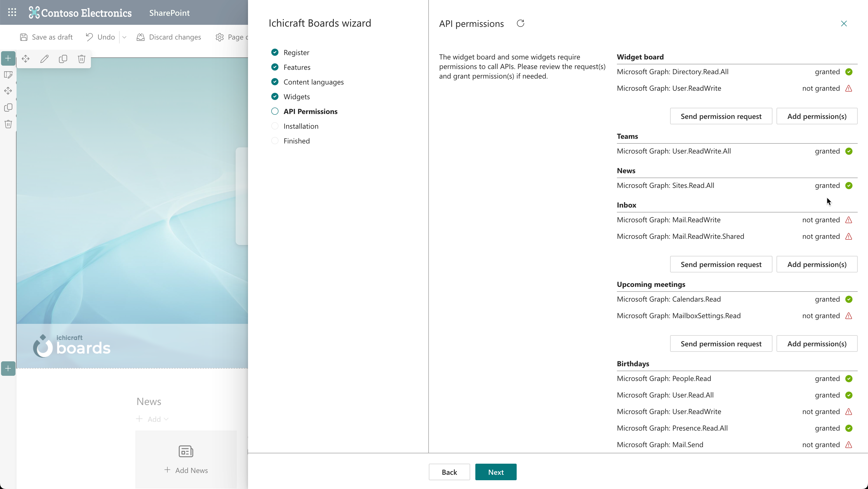Undo the last page edit
The width and height of the screenshot is (868, 489).
coord(100,37)
